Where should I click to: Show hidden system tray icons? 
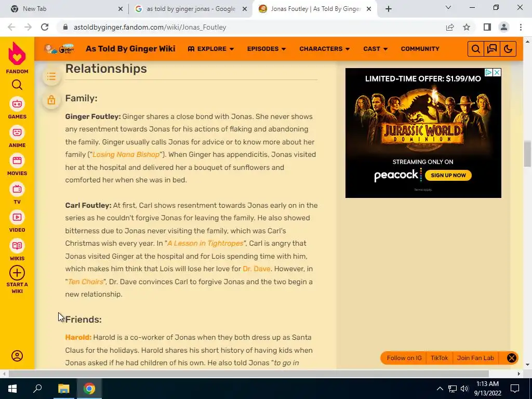pyautogui.click(x=440, y=389)
